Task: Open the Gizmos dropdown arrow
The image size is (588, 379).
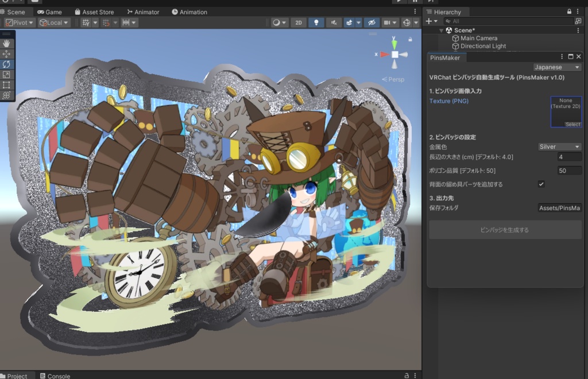Action: pos(416,22)
